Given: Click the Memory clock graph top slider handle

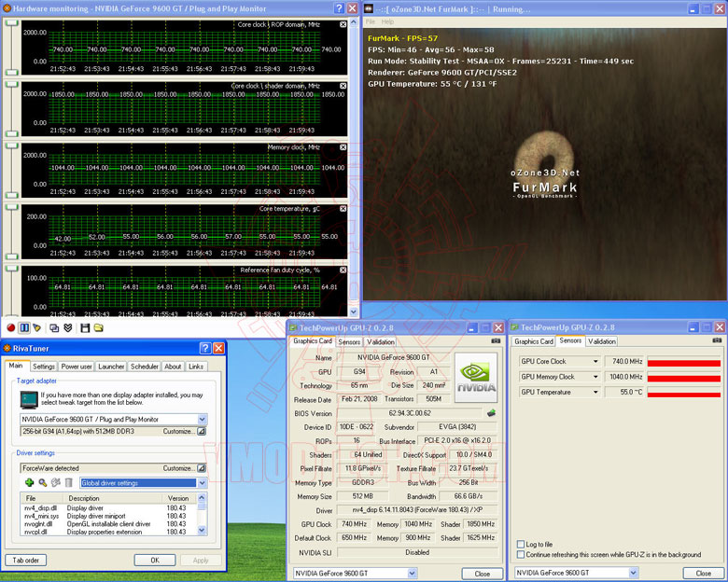Looking at the screenshot, I should point(11,145).
